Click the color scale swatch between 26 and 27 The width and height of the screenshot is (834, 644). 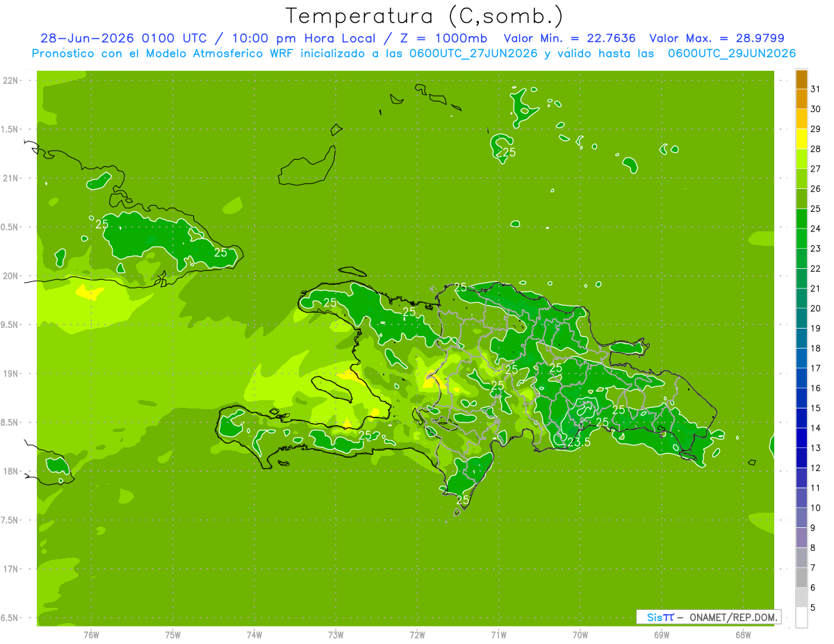coord(801,179)
